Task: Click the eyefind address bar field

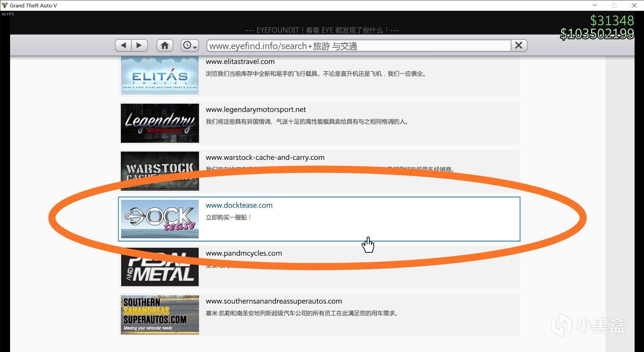Action: (359, 45)
